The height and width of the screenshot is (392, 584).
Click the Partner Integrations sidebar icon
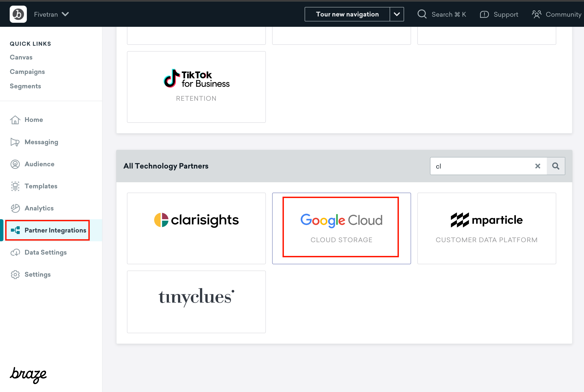tap(15, 230)
